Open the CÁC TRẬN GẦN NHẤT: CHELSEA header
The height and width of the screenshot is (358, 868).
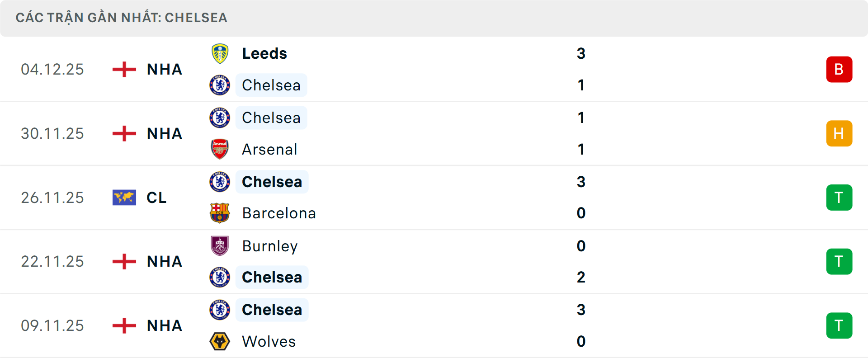coord(121,18)
